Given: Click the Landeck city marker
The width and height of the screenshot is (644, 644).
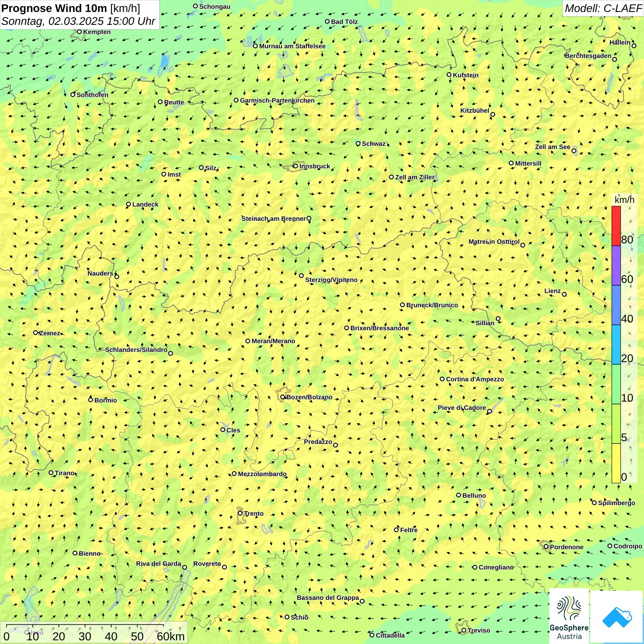Looking at the screenshot, I should pos(128,204).
